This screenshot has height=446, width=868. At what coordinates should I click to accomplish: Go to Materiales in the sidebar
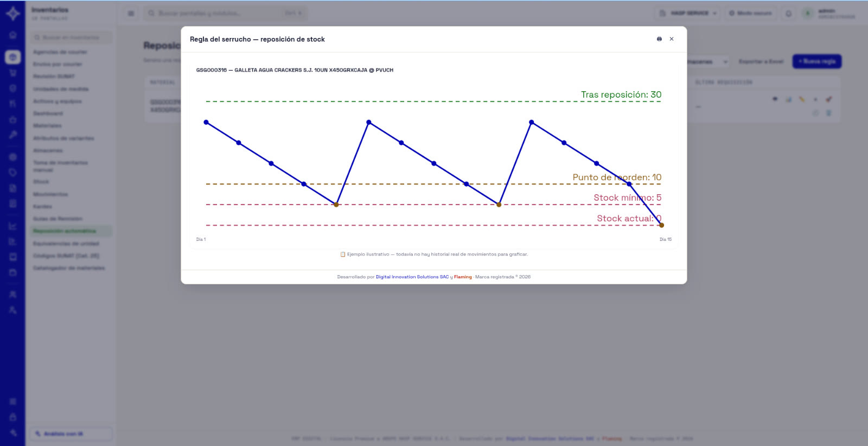[x=47, y=126]
